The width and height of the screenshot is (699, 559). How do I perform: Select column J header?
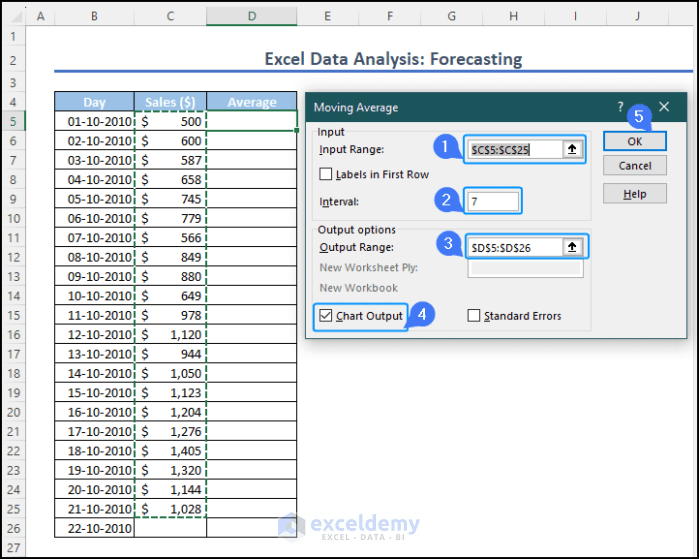[637, 16]
